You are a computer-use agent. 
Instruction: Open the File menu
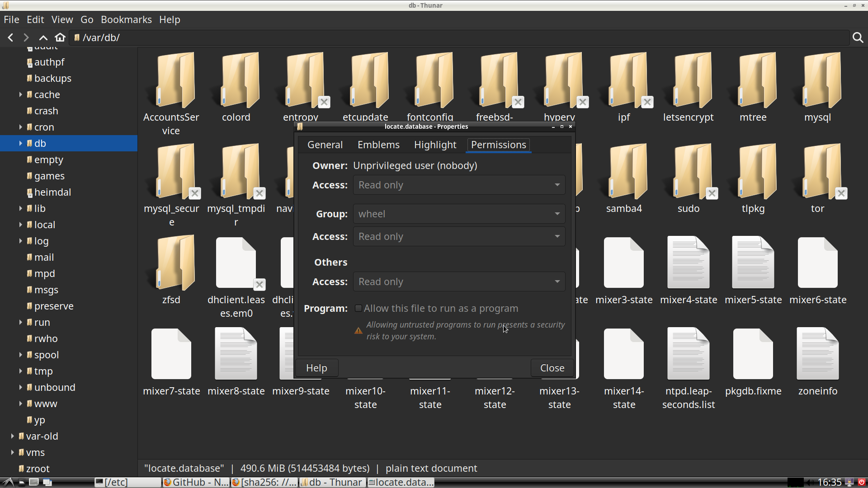(11, 19)
